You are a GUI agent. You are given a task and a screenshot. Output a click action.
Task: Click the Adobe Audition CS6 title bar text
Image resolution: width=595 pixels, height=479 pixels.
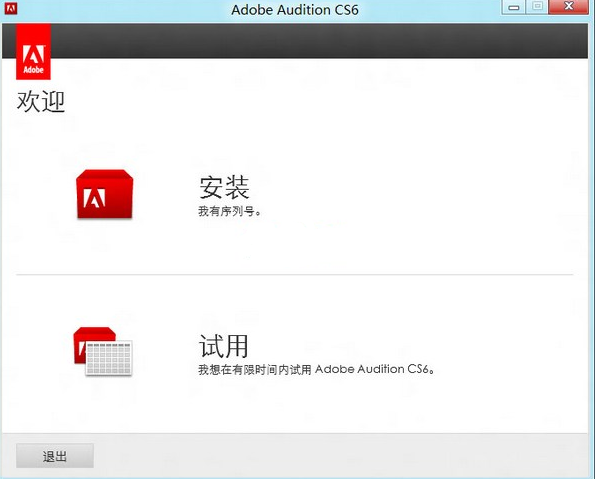pos(295,10)
